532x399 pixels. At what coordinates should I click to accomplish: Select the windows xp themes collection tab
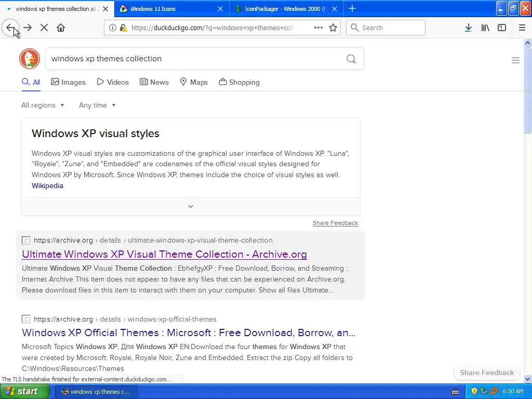(x=57, y=9)
